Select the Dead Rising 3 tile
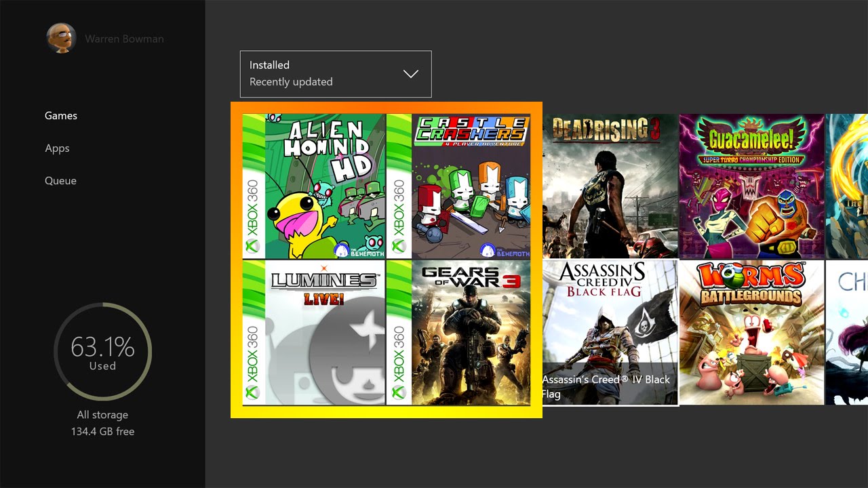Screen dimensions: 868x488 610,186
